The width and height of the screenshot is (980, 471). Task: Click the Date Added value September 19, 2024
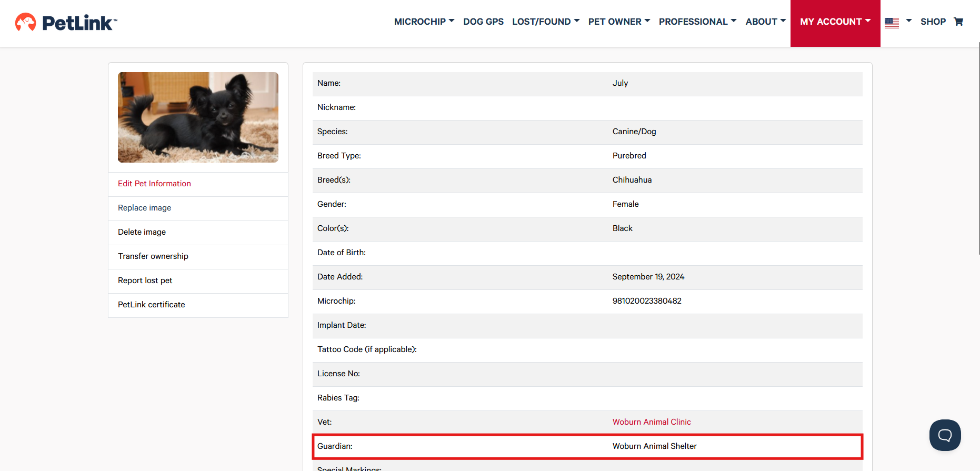[x=648, y=277]
